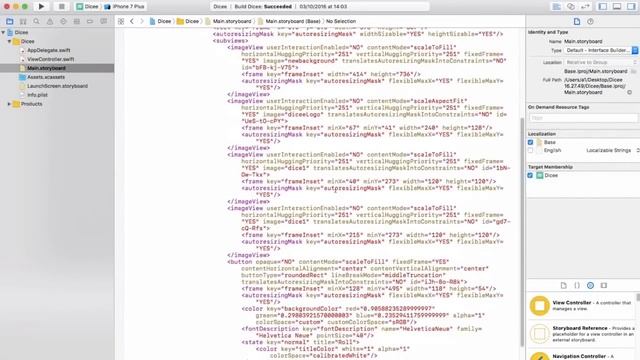Select ViewController.swift in navigator
Image resolution: width=640 pixels, height=360 pixels.
[x=51, y=59]
